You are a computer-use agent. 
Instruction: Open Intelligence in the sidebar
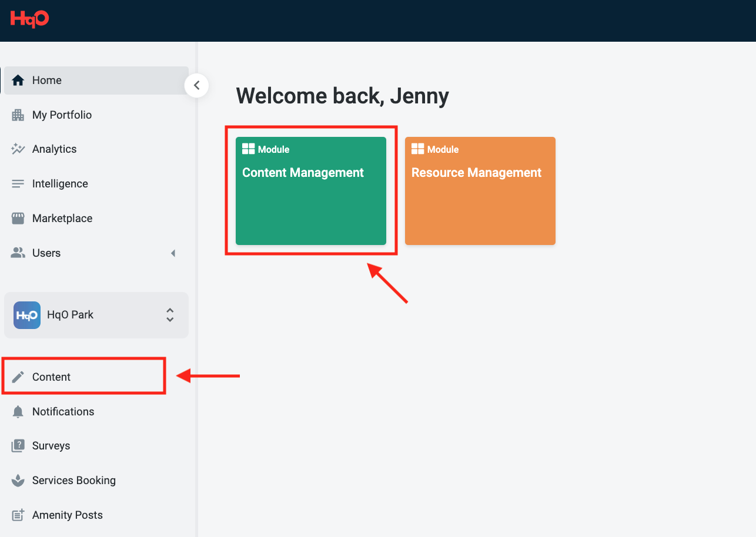(x=60, y=184)
